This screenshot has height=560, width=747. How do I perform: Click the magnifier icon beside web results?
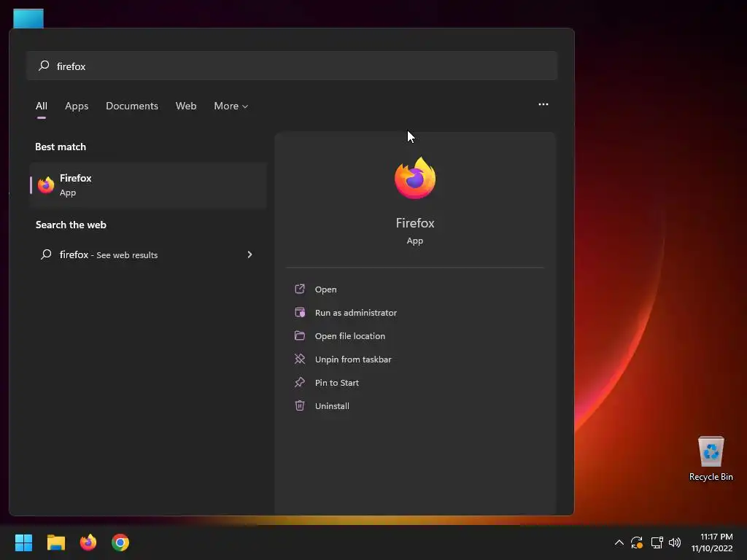click(x=46, y=254)
